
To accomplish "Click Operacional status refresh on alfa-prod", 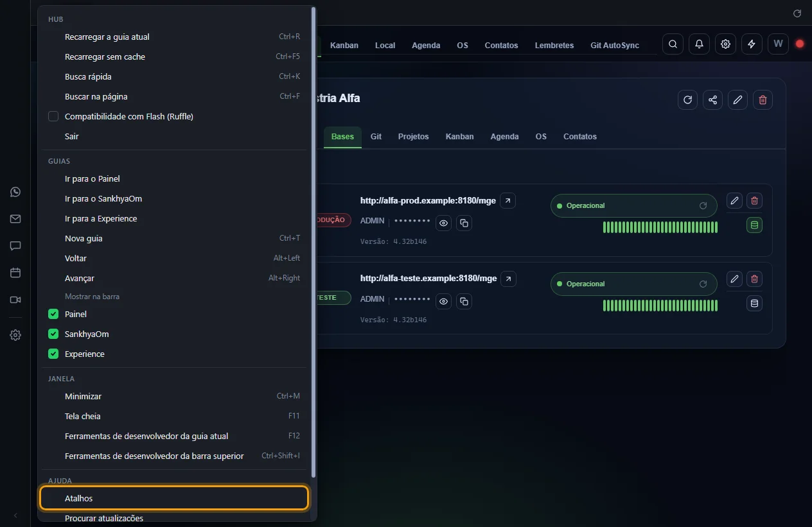I will pos(703,206).
